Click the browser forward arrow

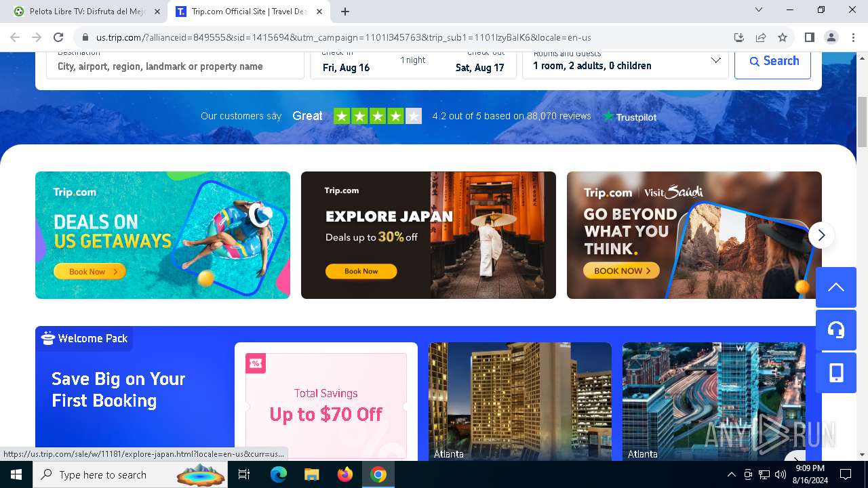pyautogui.click(x=37, y=37)
